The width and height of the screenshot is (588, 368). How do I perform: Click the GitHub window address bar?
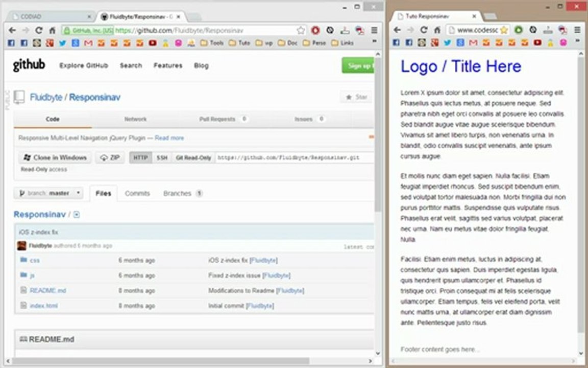184,31
